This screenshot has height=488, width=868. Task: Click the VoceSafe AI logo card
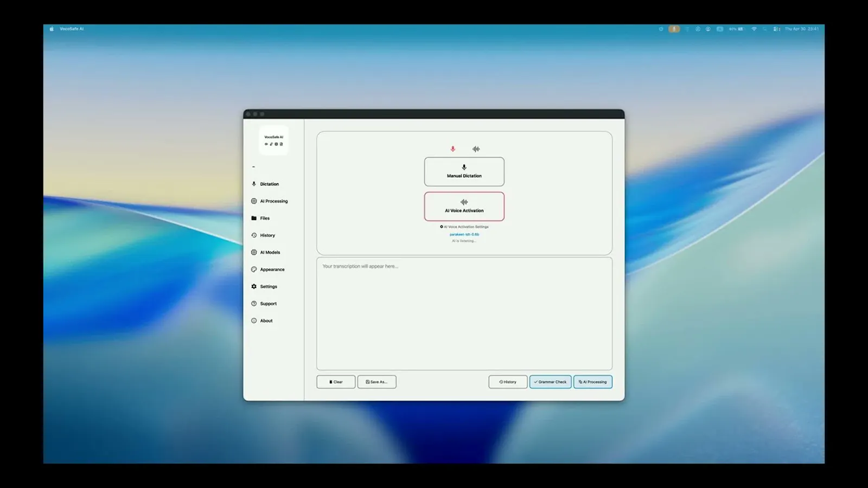[x=273, y=140]
